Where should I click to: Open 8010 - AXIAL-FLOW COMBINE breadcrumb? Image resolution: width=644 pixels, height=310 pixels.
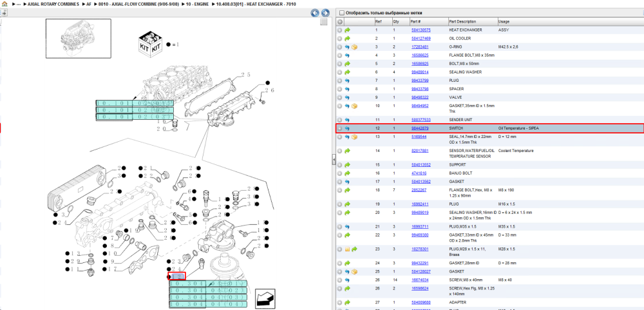pyautogui.click(x=138, y=4)
